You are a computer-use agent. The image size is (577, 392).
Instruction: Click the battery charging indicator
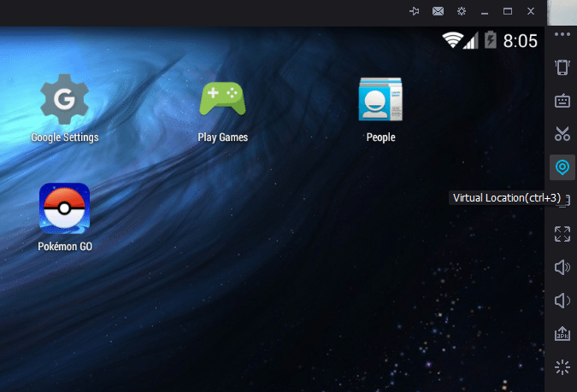point(491,40)
